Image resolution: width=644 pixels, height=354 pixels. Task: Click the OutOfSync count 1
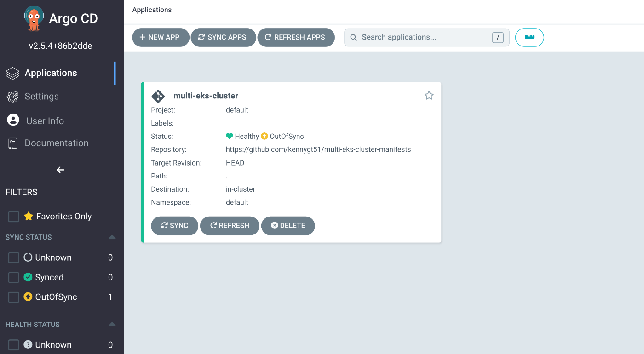(x=110, y=297)
